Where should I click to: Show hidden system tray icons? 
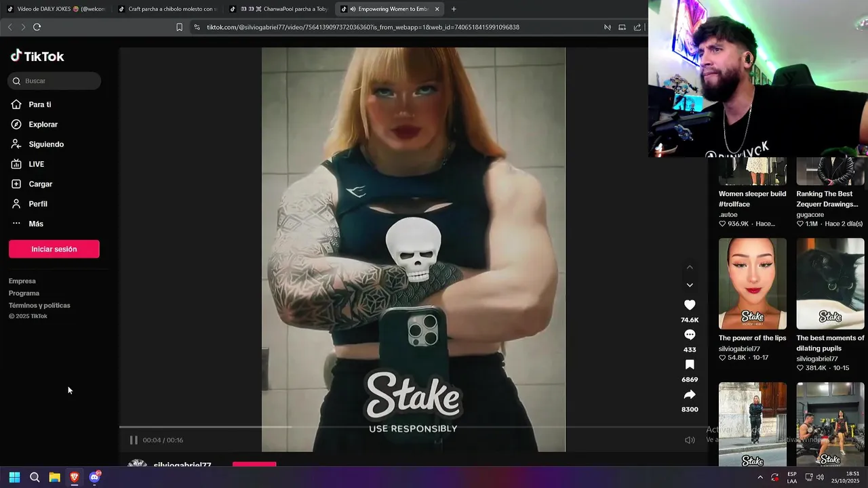coord(759,477)
